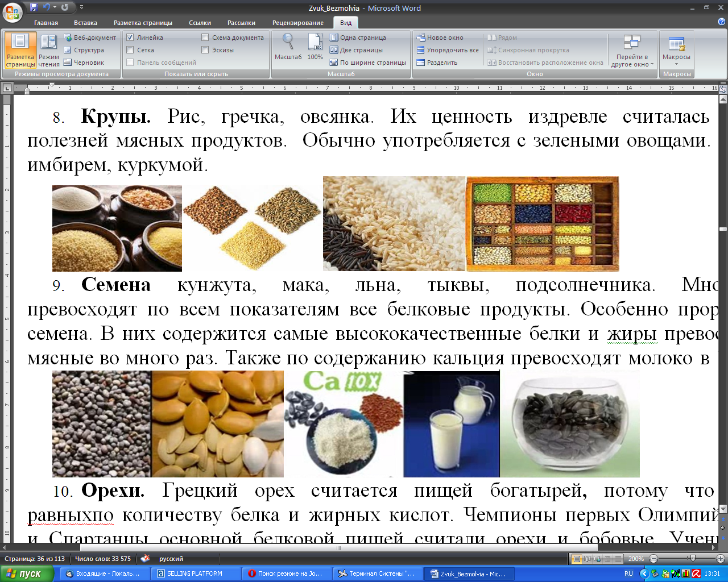Open the Ссылки tab
The width and height of the screenshot is (728, 582).
pyautogui.click(x=200, y=23)
